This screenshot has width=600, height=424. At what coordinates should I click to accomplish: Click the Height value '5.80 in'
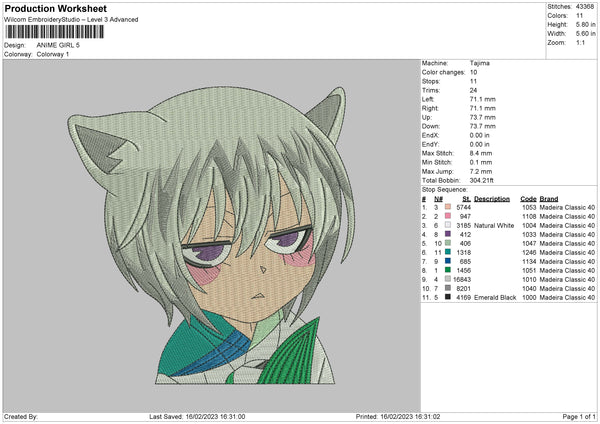coord(585,24)
